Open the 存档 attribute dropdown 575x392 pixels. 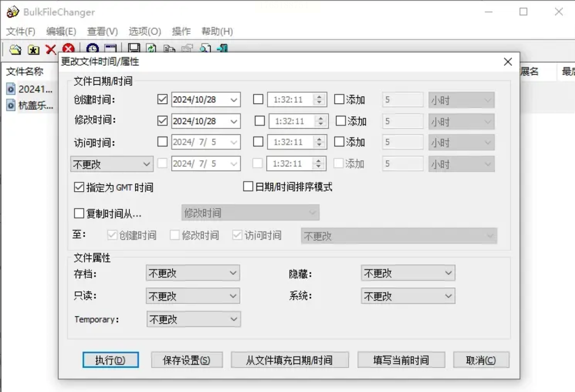193,273
